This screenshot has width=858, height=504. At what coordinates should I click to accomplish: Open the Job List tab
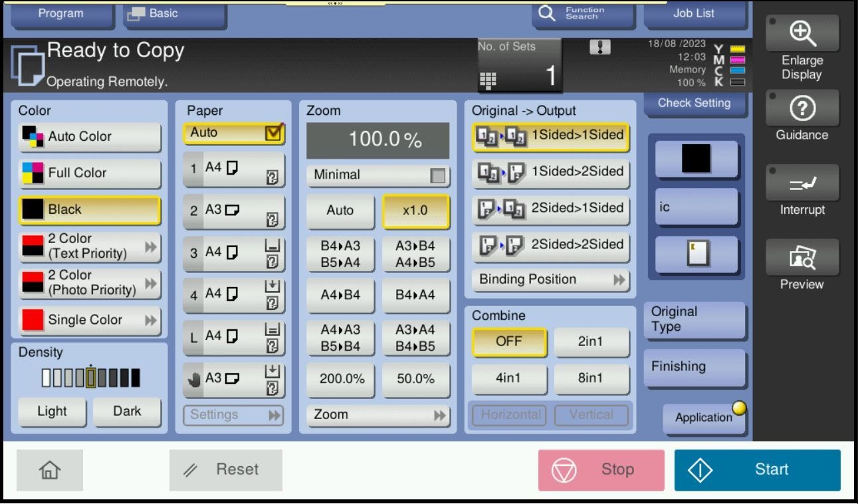693,13
